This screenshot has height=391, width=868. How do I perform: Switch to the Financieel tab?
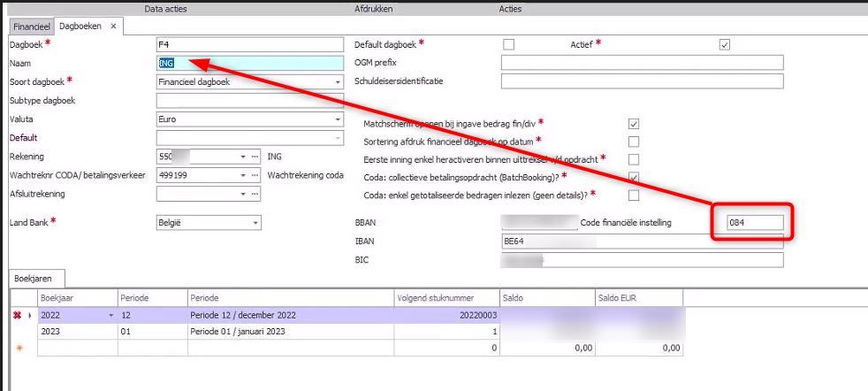coord(29,27)
